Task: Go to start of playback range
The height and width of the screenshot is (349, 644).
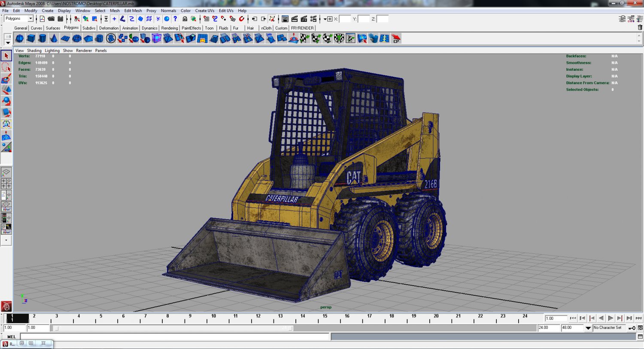Action: point(573,318)
